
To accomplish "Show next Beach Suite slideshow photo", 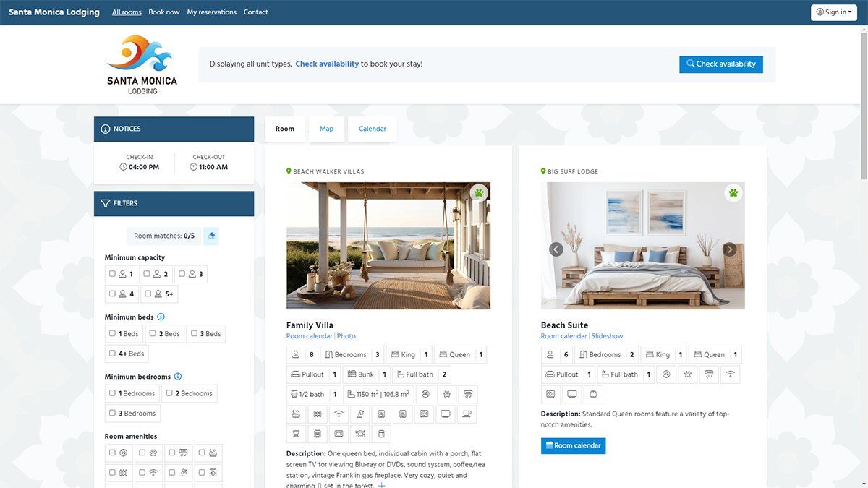I will 730,249.
